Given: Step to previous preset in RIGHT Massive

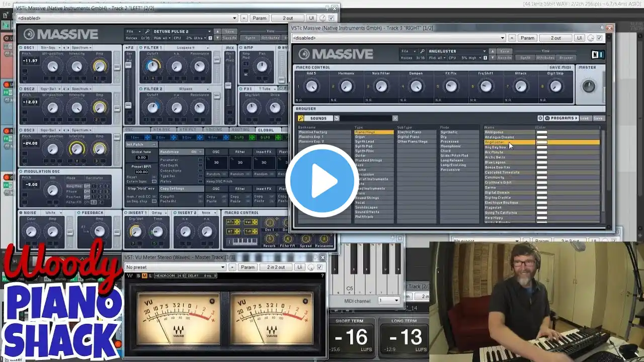Looking at the screenshot, I should (492, 51).
